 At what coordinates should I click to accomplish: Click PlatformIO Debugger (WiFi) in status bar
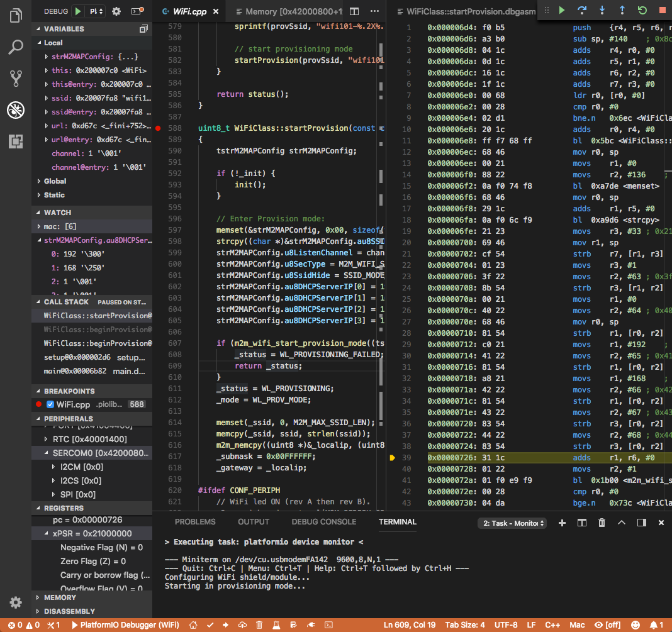[126, 625]
